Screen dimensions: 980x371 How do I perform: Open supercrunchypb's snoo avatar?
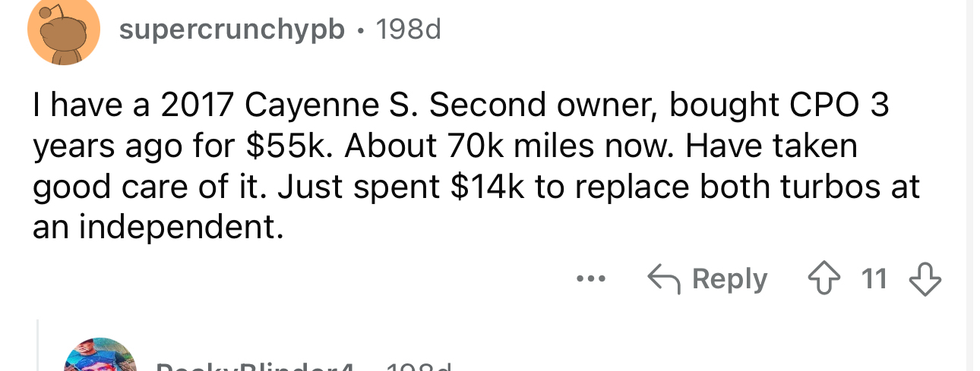(64, 30)
